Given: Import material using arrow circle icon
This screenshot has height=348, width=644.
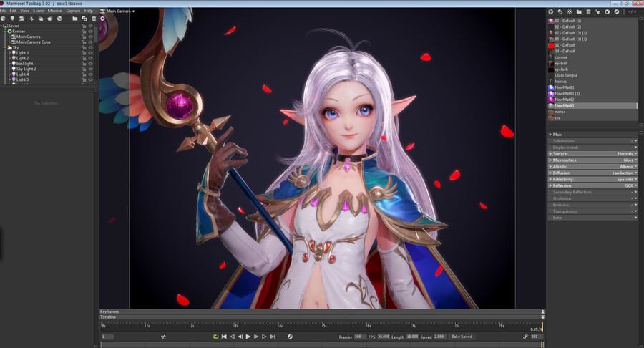Looking at the screenshot, I should [x=607, y=12].
